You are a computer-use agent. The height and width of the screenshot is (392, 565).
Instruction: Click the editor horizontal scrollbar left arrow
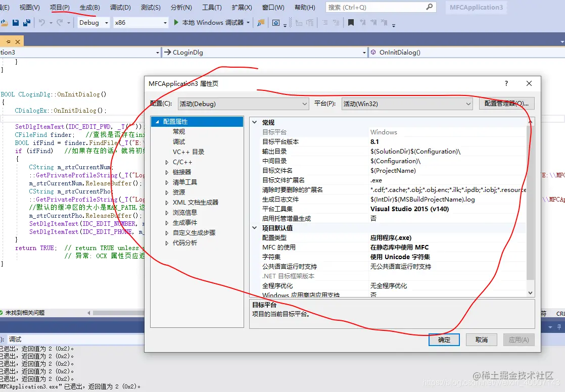(x=88, y=313)
